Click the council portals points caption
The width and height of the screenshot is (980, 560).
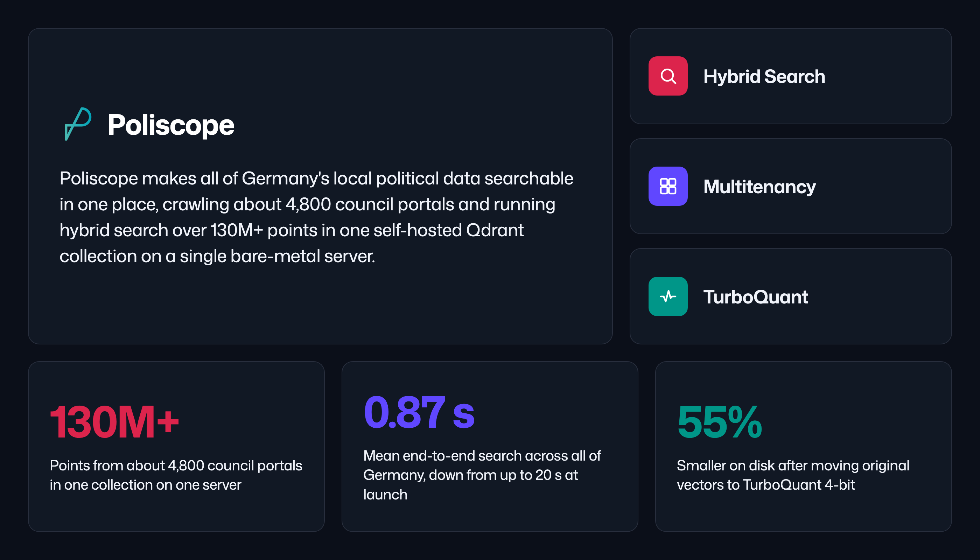click(176, 475)
